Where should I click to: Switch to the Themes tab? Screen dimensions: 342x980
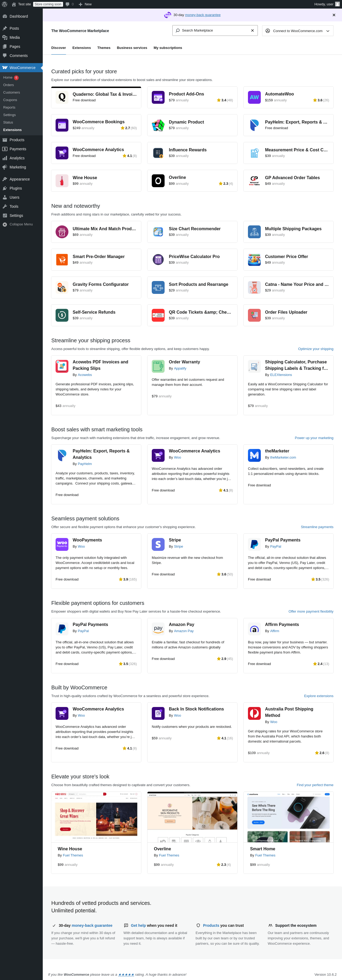point(104,48)
